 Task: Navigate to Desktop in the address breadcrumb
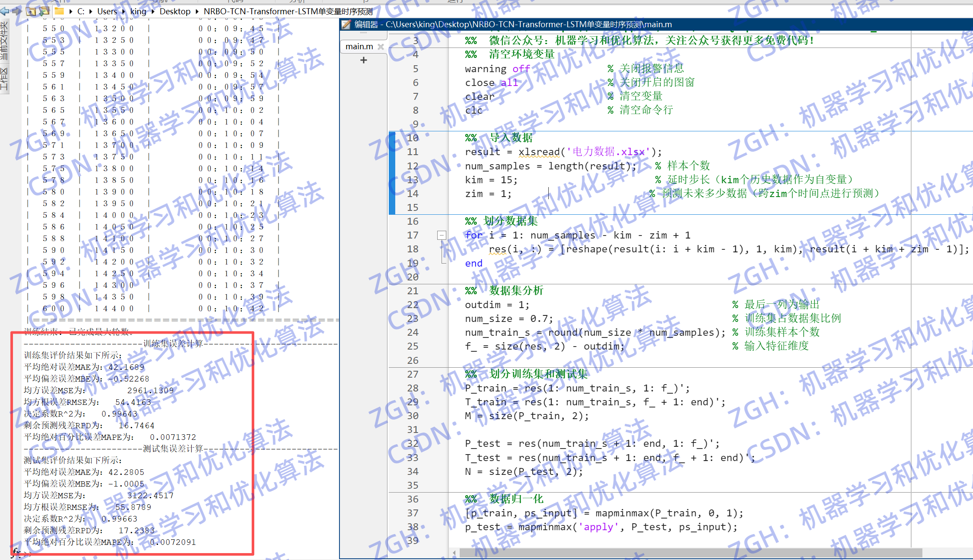coord(175,12)
